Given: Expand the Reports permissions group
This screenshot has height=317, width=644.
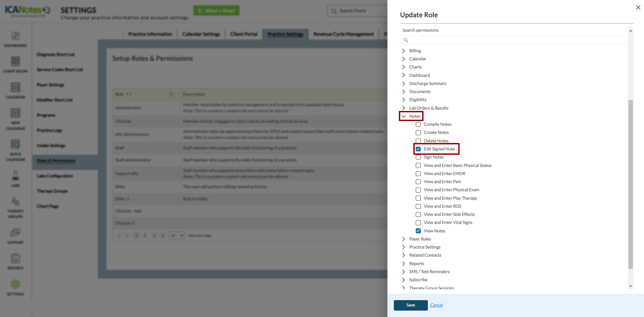Looking at the screenshot, I should point(404,264).
